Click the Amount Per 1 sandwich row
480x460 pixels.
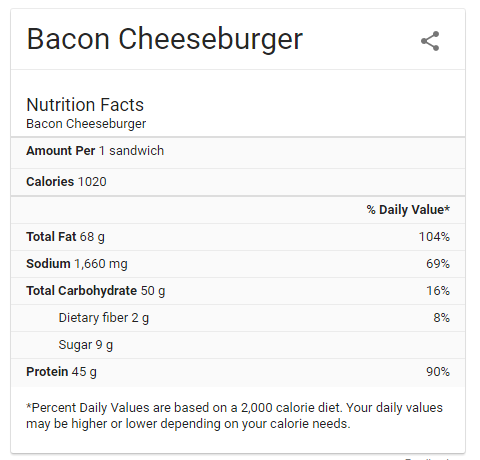click(238, 152)
